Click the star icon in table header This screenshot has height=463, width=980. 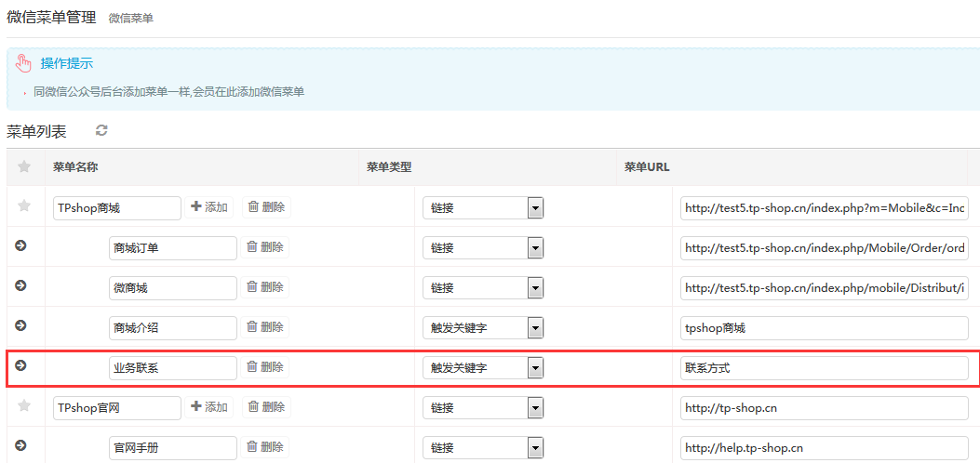coord(24,167)
